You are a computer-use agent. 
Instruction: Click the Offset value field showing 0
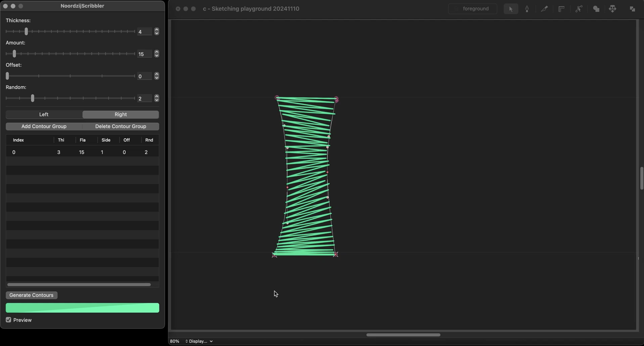(x=144, y=76)
